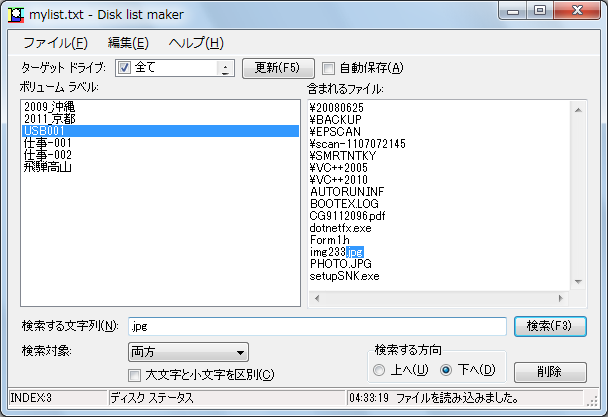
Task: Click the PHOTO.JPG file entry
Action: tap(340, 264)
